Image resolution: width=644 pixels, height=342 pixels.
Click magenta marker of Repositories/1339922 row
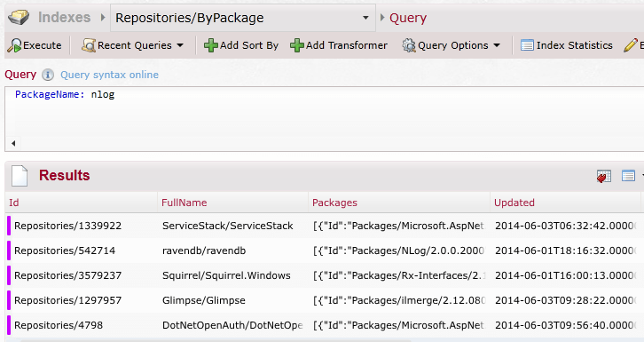[9, 226]
